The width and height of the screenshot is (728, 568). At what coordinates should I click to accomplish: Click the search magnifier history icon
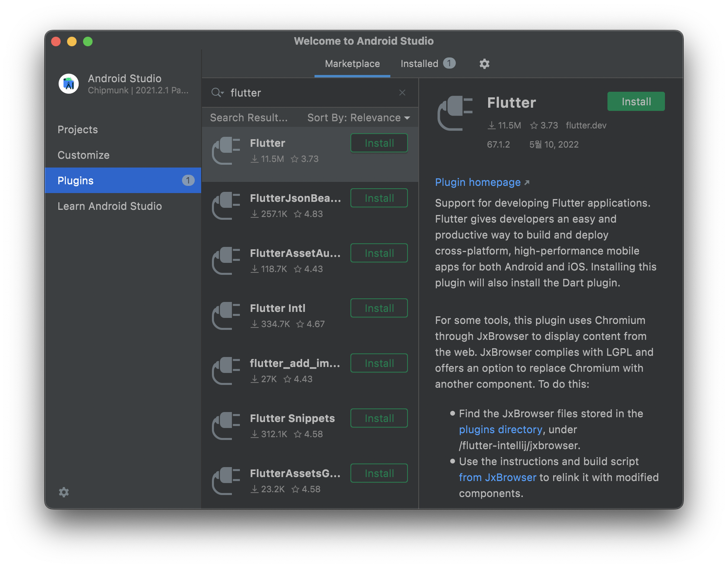click(218, 93)
